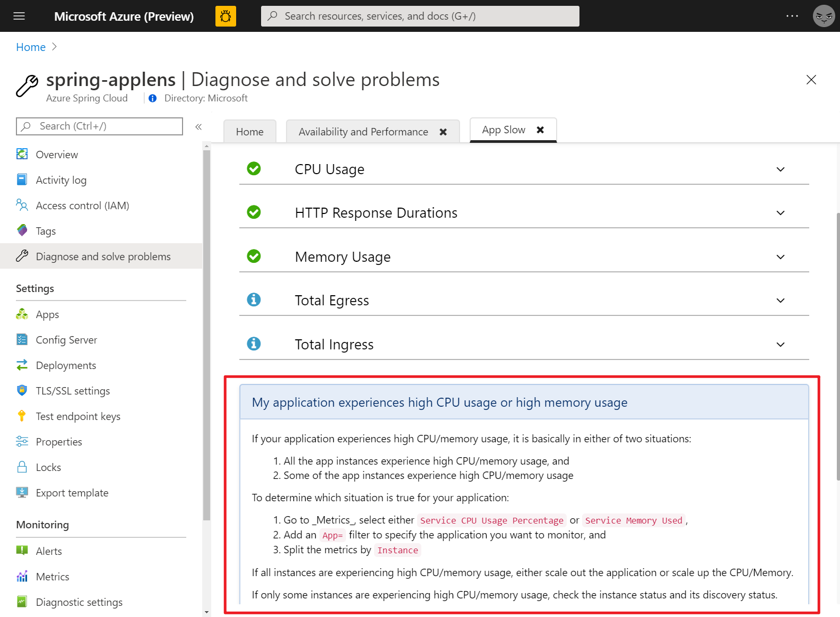Click the Apps icon under Settings

[x=22, y=314]
